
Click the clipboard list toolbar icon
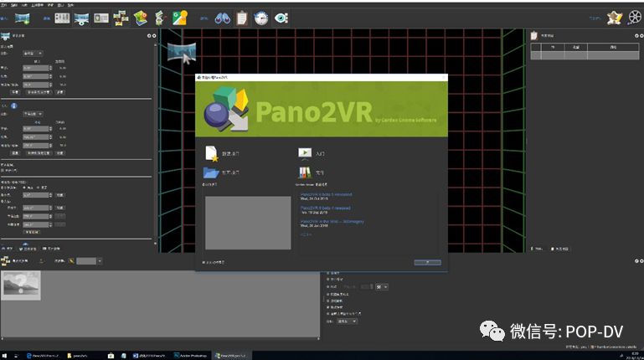242,18
